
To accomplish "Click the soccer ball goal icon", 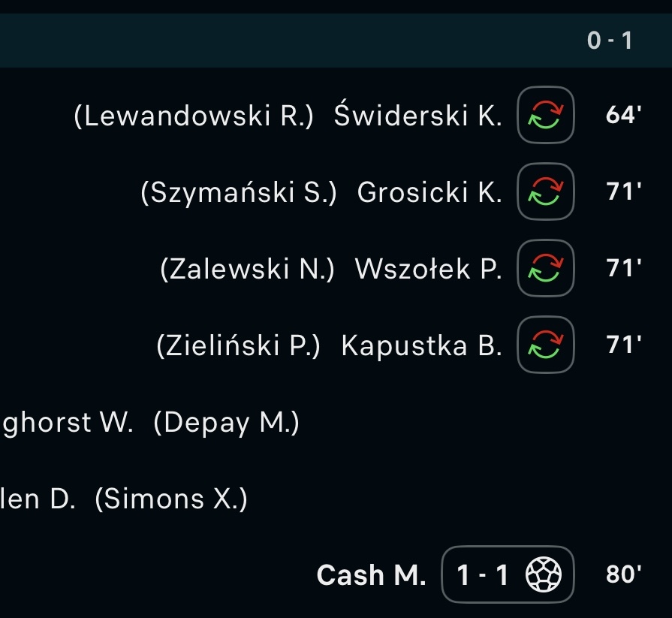I will (541, 575).
